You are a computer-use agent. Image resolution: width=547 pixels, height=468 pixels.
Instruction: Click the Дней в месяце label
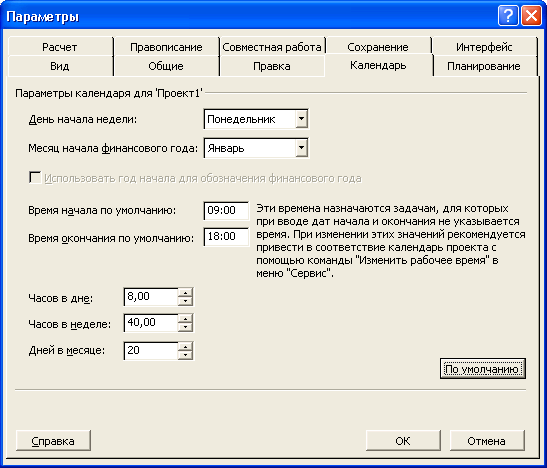coord(67,350)
